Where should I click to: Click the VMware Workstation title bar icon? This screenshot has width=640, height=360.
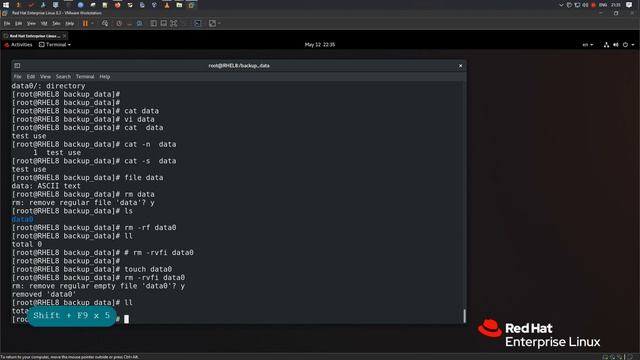click(5, 13)
